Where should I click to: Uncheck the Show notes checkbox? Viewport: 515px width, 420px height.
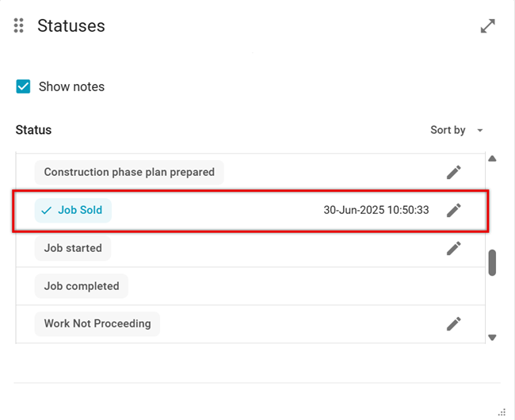tap(24, 86)
